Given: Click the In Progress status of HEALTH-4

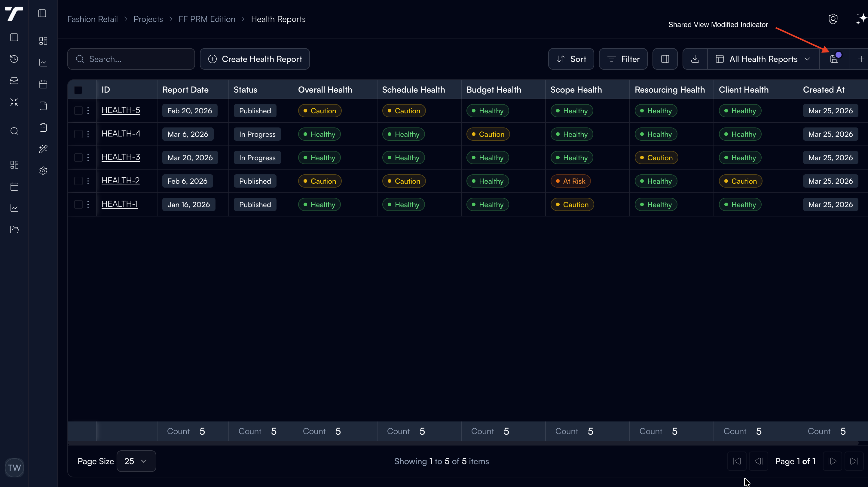Looking at the screenshot, I should (x=257, y=134).
